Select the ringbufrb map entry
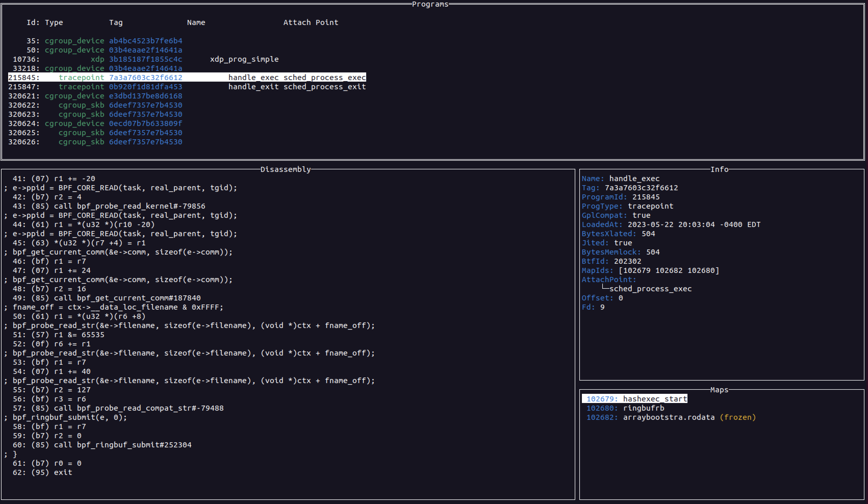The width and height of the screenshot is (868, 504). click(626, 408)
